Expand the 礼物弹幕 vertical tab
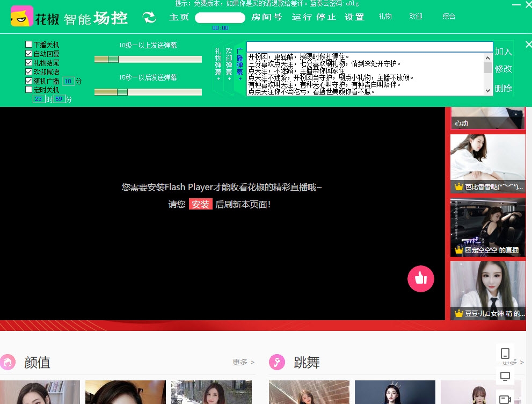532x404 pixels. click(x=218, y=64)
